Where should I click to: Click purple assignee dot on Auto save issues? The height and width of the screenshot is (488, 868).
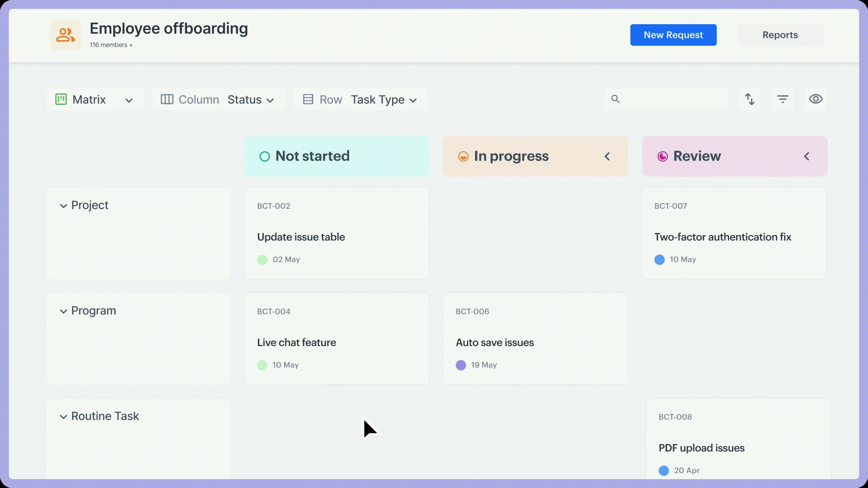461,365
